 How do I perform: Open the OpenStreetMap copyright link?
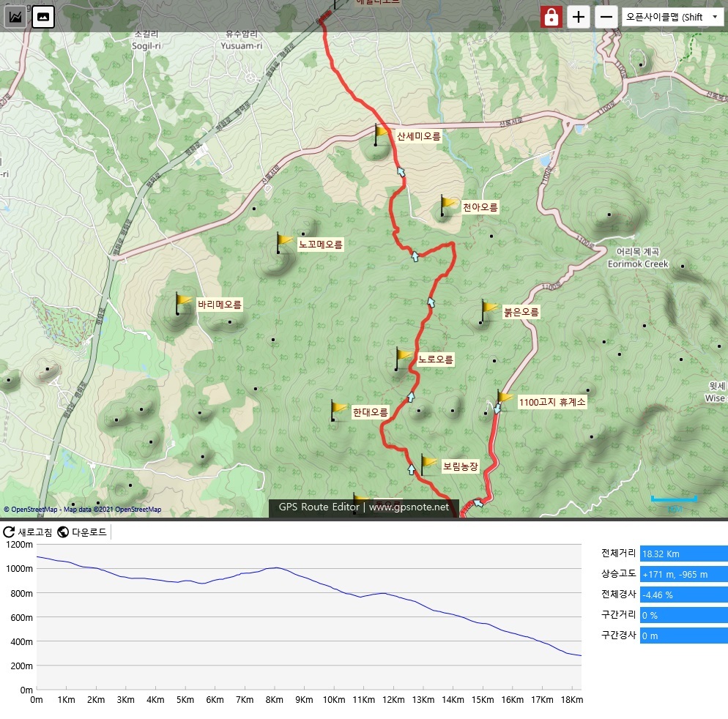pyautogui.click(x=31, y=510)
